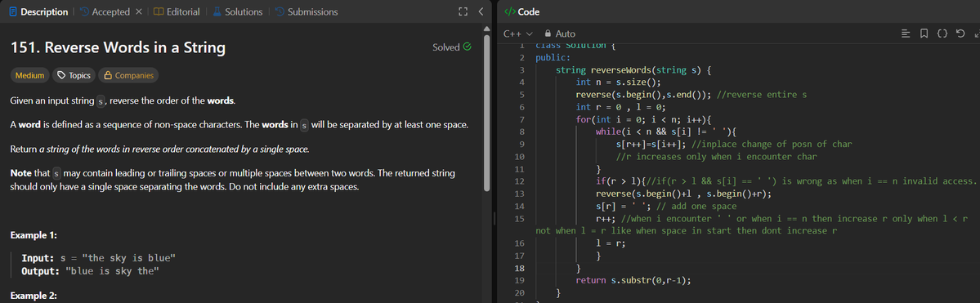
Task: Maximize the description panel with fullscreen icon
Action: pos(463,11)
